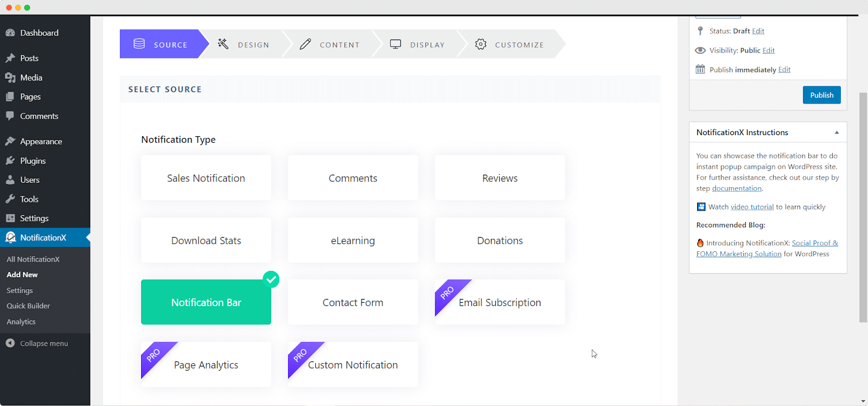The height and width of the screenshot is (406, 868).
Task: Click the Status key icon
Action: click(700, 31)
